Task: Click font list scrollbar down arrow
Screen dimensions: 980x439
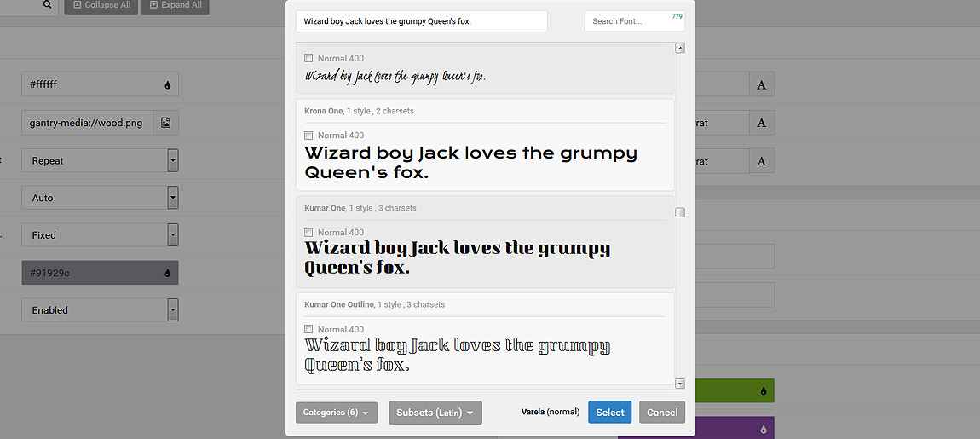Action: tap(680, 384)
